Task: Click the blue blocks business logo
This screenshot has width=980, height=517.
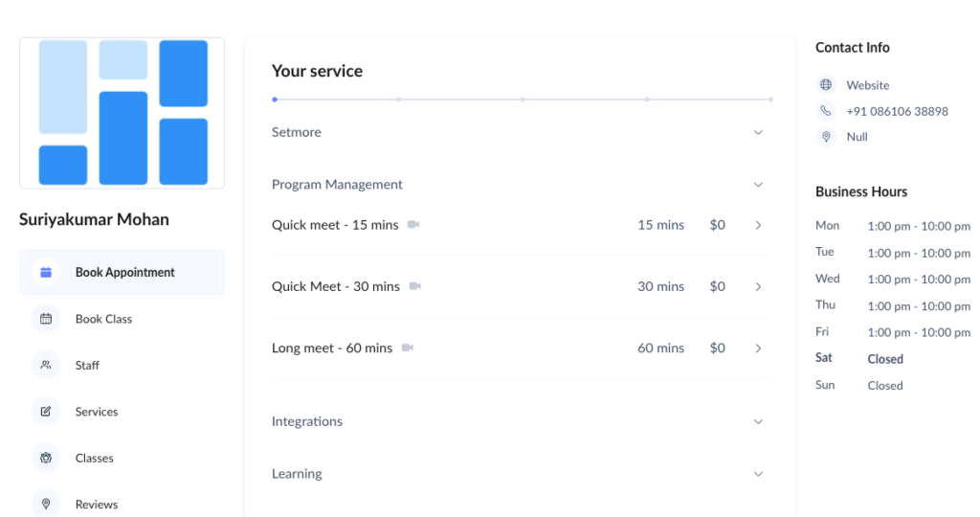Action: [122, 113]
